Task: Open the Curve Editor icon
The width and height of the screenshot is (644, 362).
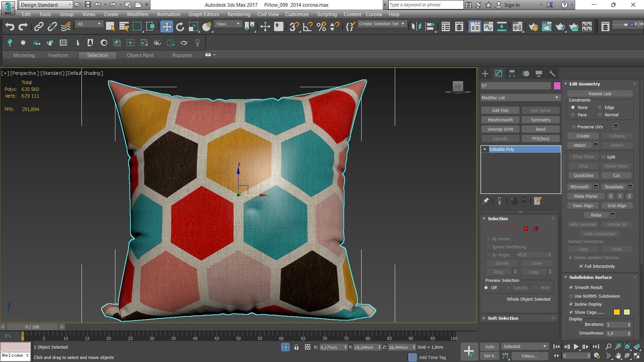Action: tap(488, 27)
